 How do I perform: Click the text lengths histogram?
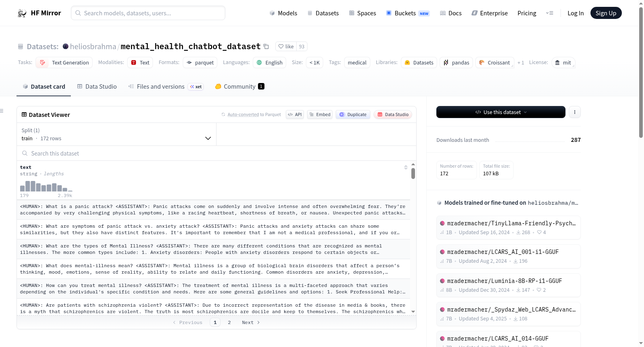pos(46,186)
